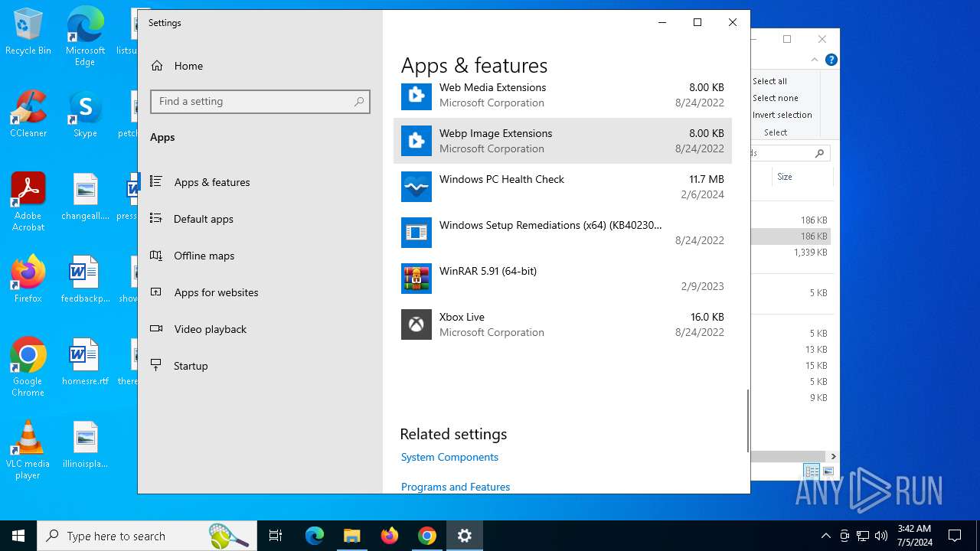Screen dimensions: 980x551
Task: Open the Recycle Bin desktop icon
Action: 28,31
